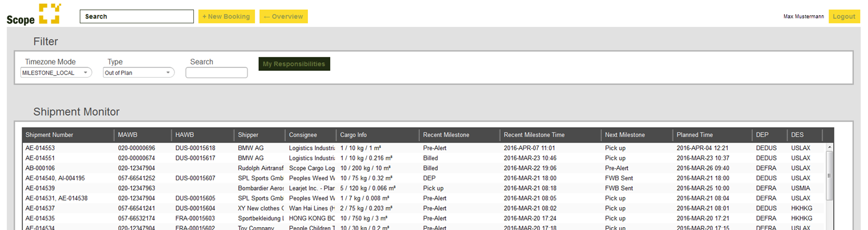Image resolution: width=868 pixels, height=230 pixels.
Task: Log out with the Logout button
Action: [x=844, y=17]
